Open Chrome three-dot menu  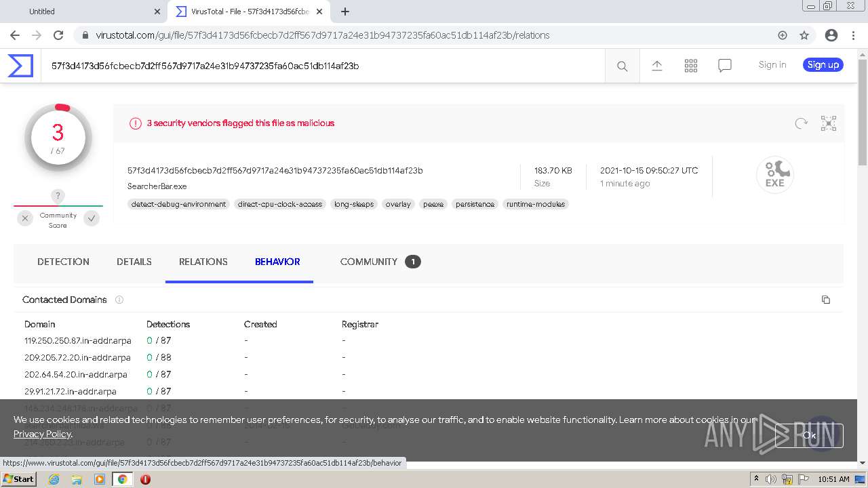click(854, 35)
